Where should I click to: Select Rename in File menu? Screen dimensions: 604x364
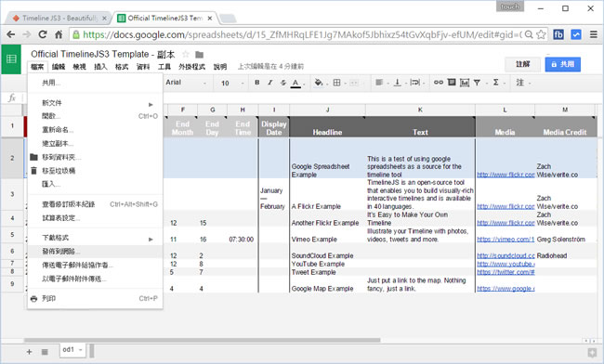tap(95, 130)
